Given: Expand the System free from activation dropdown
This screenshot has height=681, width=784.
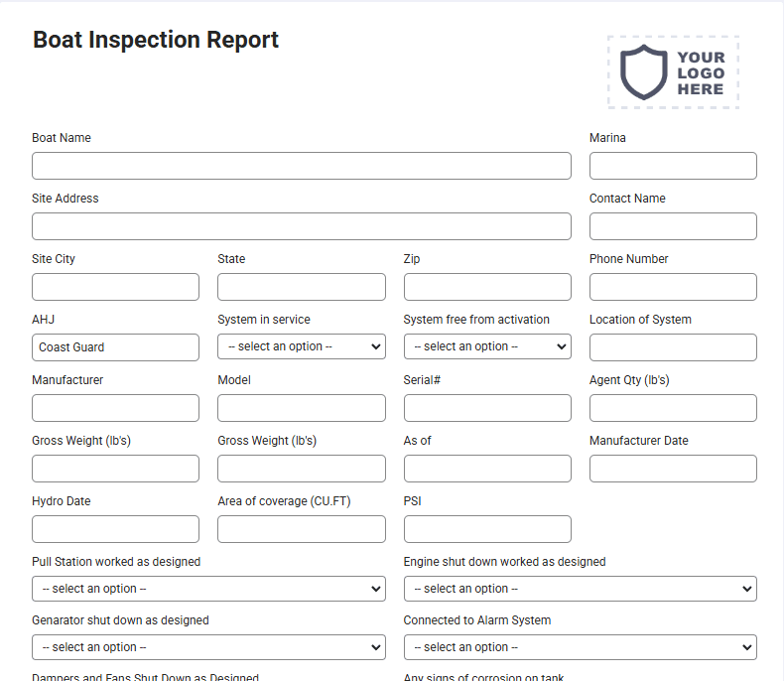Looking at the screenshot, I should [x=487, y=346].
